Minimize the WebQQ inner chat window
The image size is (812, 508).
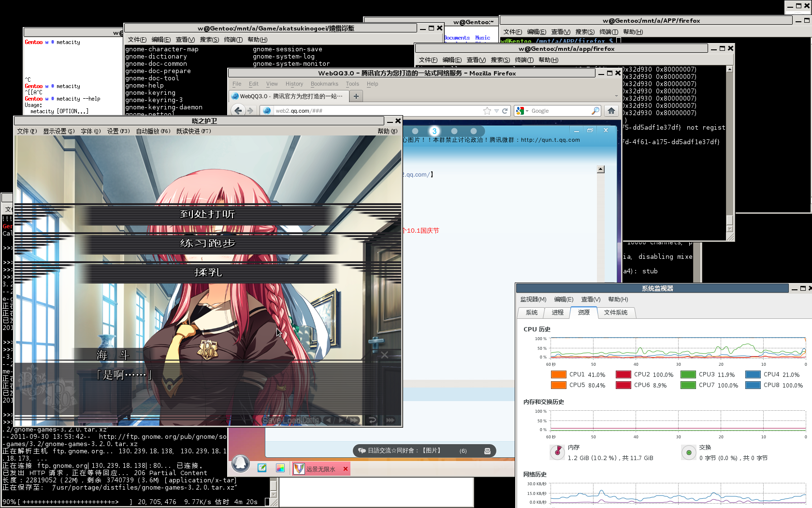[x=576, y=130]
